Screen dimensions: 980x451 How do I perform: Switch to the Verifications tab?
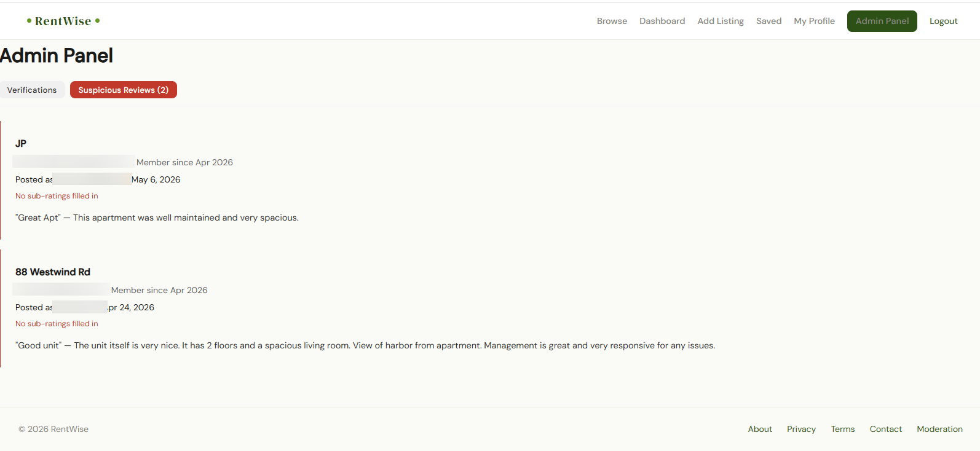coord(32,90)
